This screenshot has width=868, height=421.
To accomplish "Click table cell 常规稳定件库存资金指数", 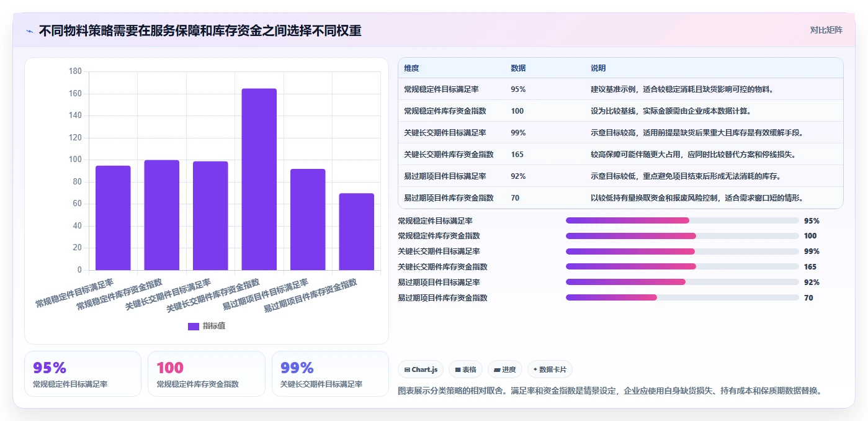I will tap(445, 111).
